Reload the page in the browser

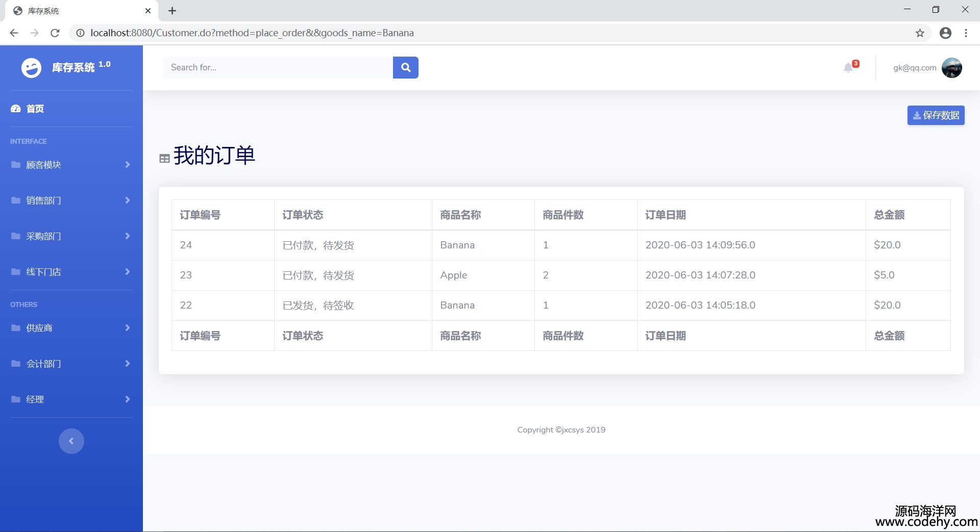point(55,33)
